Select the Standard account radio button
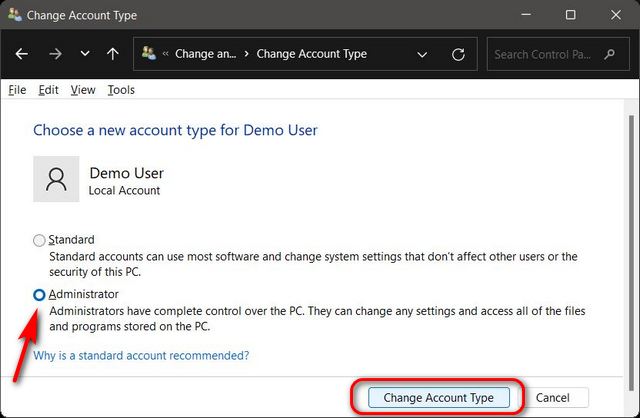 [x=39, y=240]
